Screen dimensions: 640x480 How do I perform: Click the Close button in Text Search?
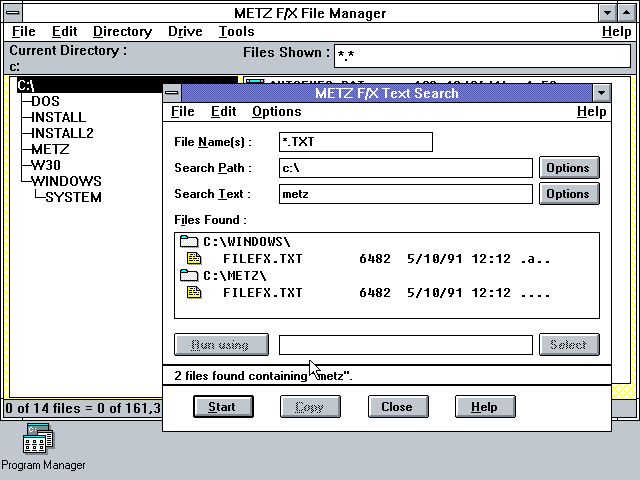398,407
